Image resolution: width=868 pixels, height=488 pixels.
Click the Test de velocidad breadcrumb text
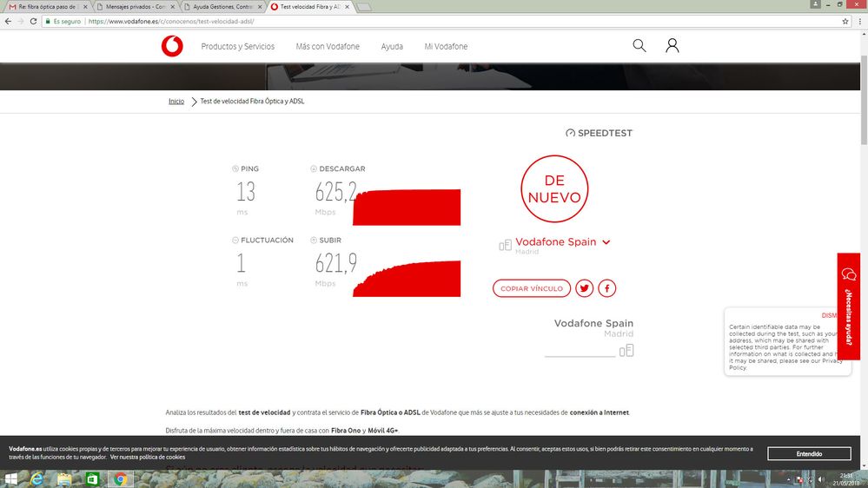[252, 102]
